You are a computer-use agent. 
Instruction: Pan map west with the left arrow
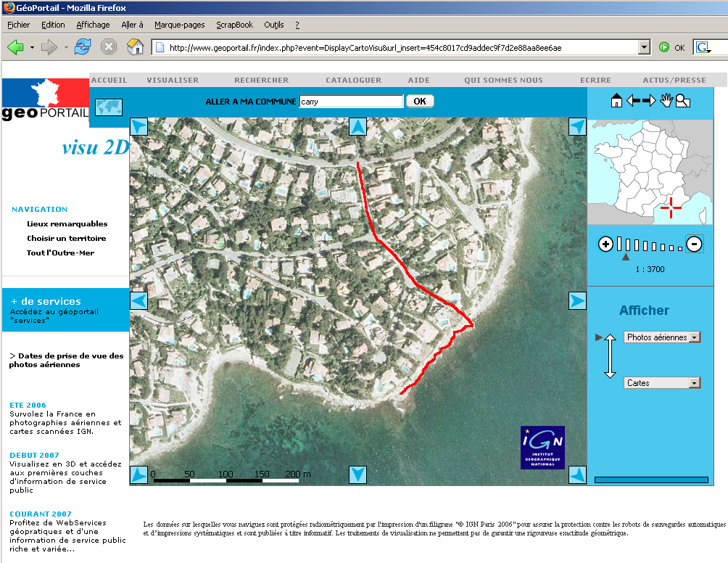pyautogui.click(x=138, y=300)
